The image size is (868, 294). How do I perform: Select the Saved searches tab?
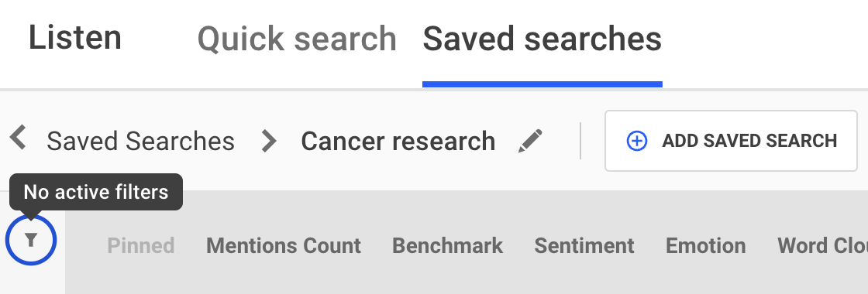point(542,39)
